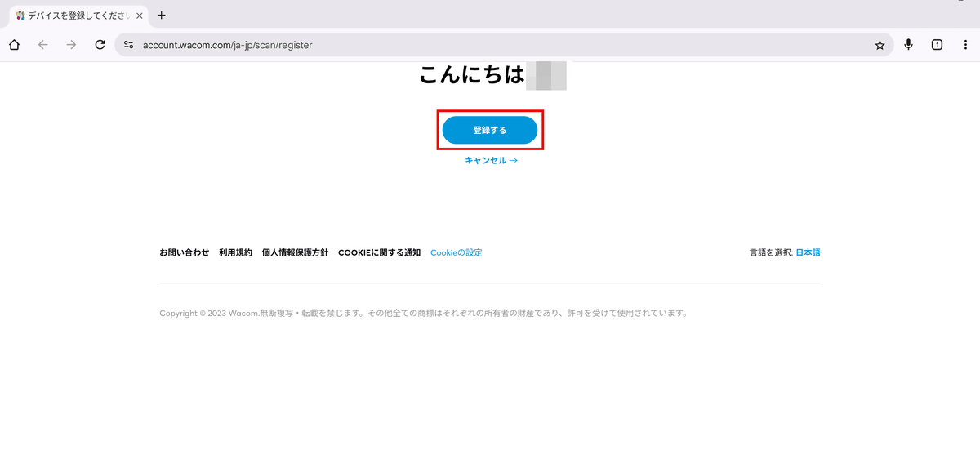This screenshot has width=980, height=468.
Task: Click the キャンセル link
Action: (x=491, y=161)
